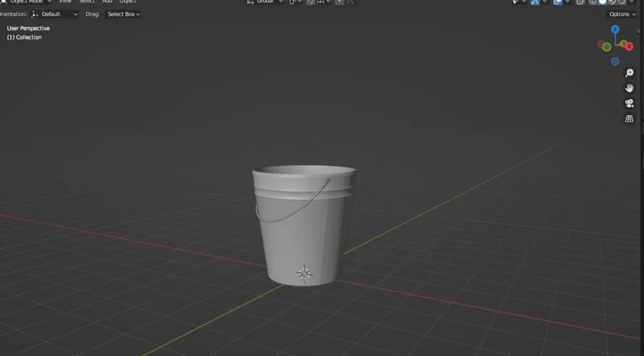Click the negative Z blue gizmo circle
This screenshot has width=644, height=356.
[616, 62]
